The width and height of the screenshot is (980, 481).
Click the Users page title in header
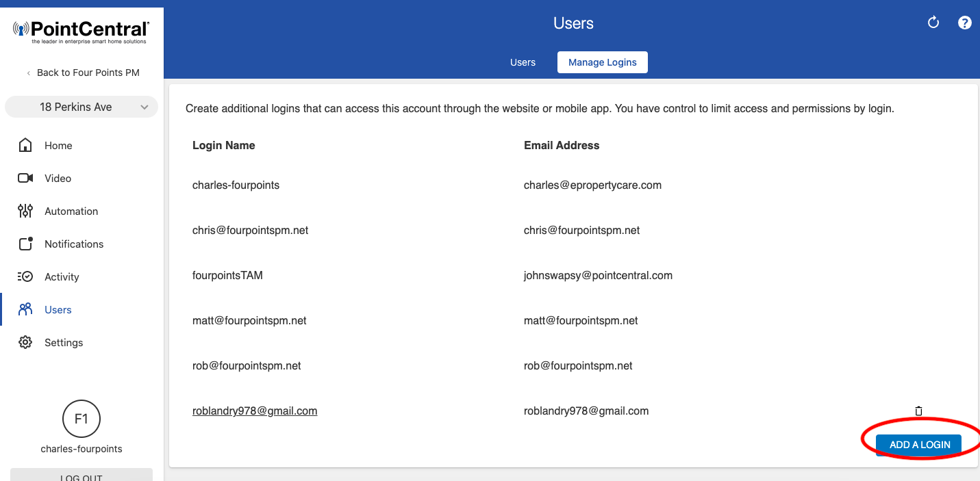(573, 23)
